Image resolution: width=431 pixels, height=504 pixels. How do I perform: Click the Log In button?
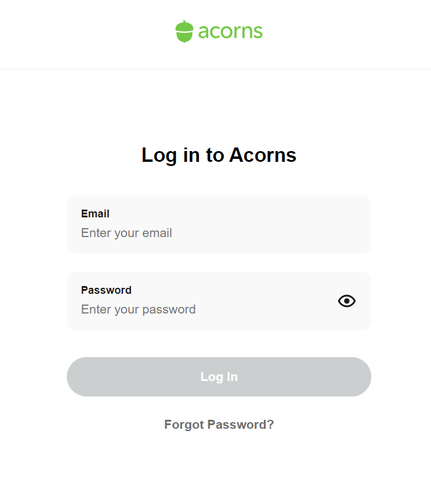click(x=219, y=377)
